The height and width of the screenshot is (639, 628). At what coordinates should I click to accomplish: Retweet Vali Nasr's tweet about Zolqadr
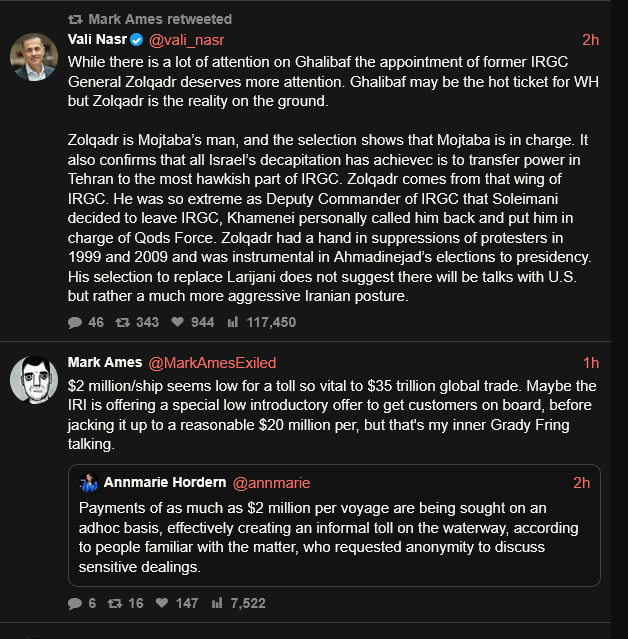(123, 322)
